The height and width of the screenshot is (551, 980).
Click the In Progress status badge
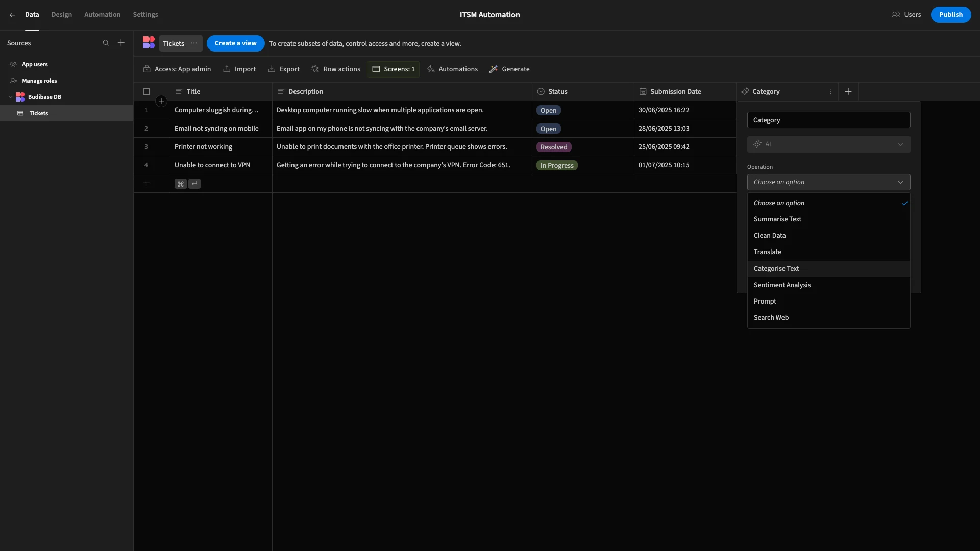click(556, 166)
